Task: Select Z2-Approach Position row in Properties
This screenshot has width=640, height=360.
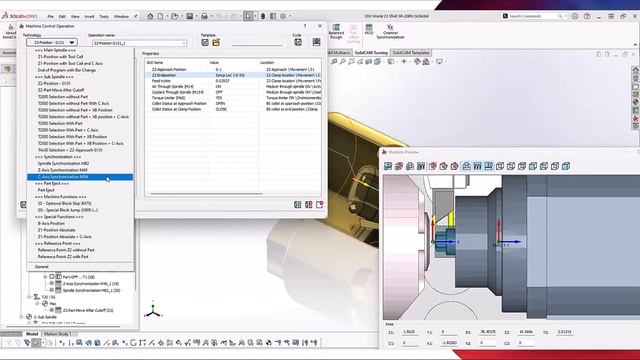Action: pos(233,69)
